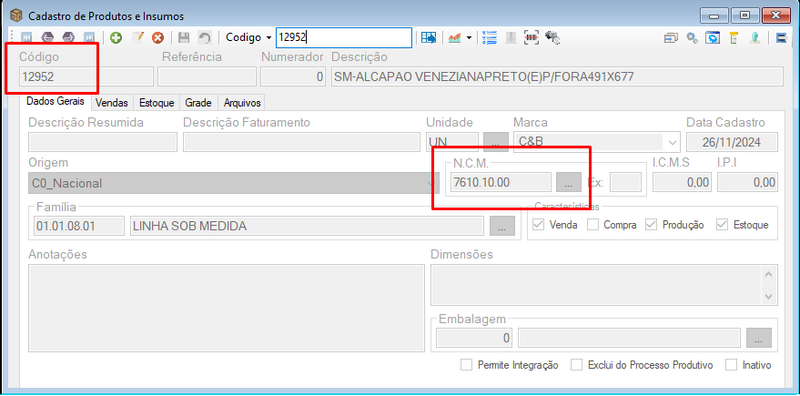Screen dimensions: 800x396
Task: Click the user profile icon in toolbar
Action: 755,38
